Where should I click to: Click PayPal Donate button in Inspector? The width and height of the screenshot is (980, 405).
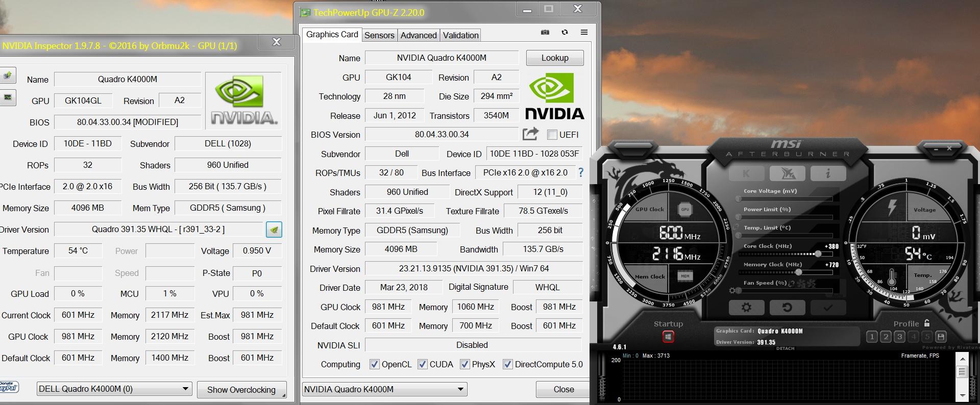(x=9, y=387)
